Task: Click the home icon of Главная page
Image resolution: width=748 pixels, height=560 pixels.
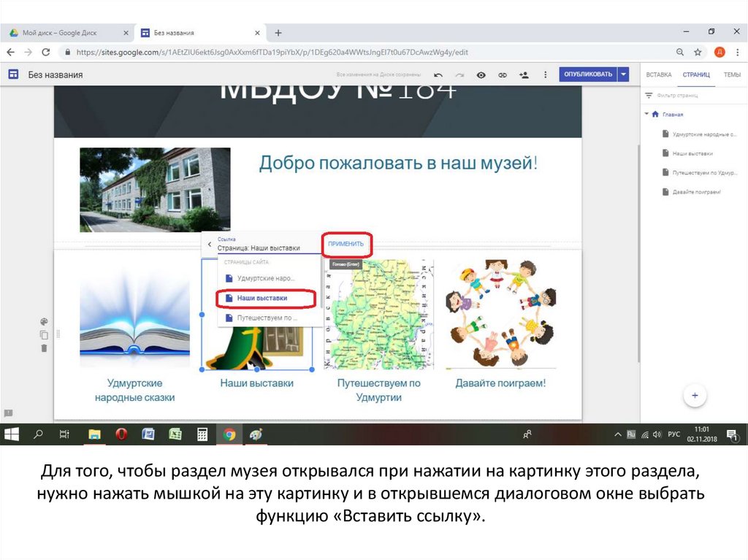Action: coord(655,114)
